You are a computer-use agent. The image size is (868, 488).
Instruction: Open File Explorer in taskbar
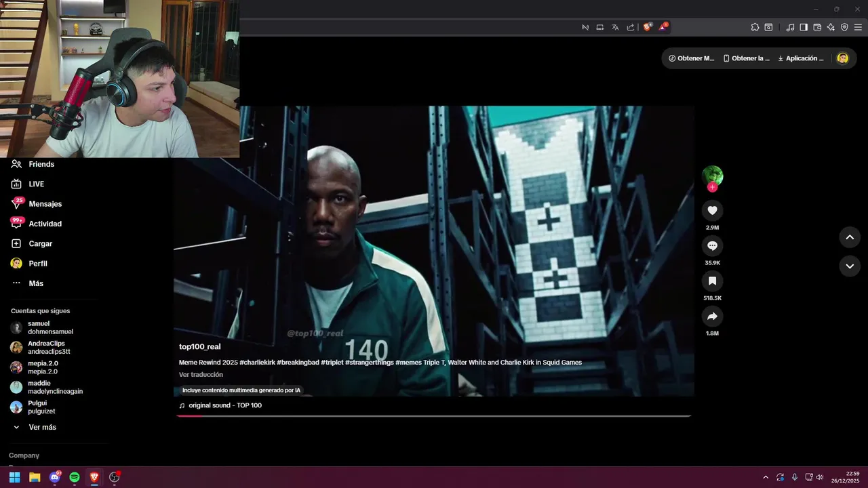35,477
